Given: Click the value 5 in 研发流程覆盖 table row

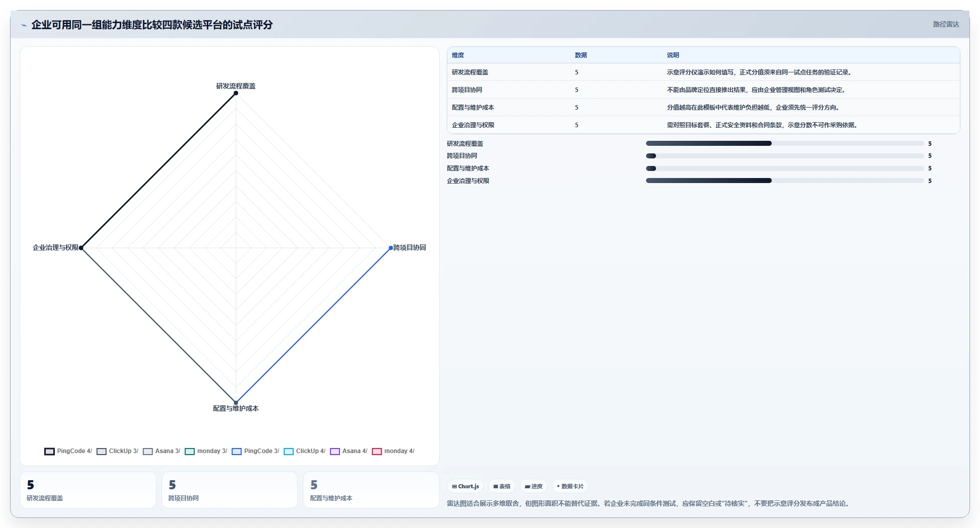Looking at the screenshot, I should coord(577,72).
